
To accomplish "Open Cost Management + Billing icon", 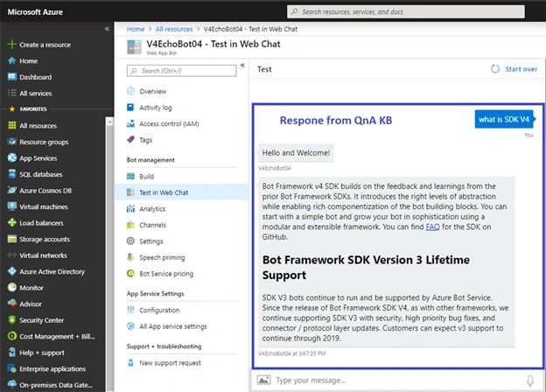I will tap(12, 336).
